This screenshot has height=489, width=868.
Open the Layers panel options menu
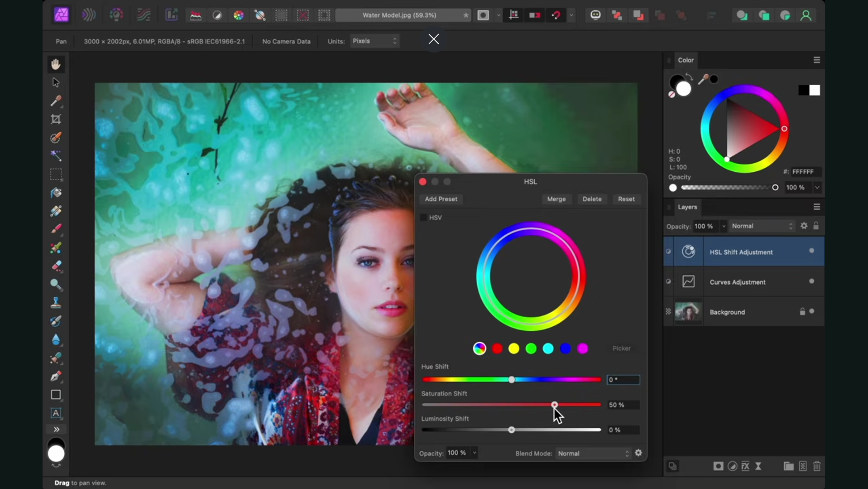pos(817,207)
